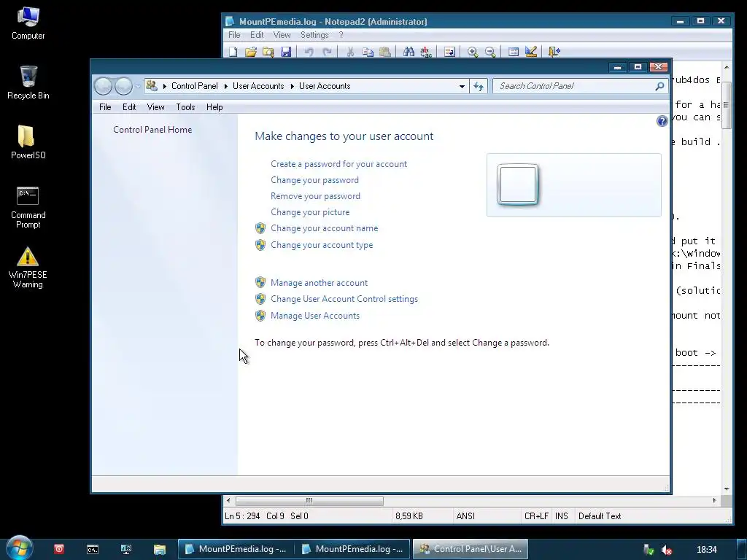Click Exit door icon in Notepad2
The width and height of the screenshot is (747, 560).
pos(554,52)
